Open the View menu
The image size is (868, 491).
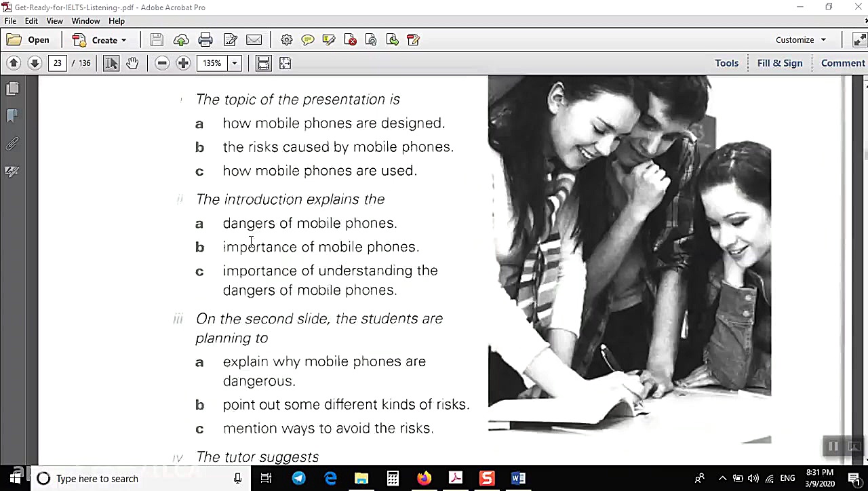[x=54, y=20]
